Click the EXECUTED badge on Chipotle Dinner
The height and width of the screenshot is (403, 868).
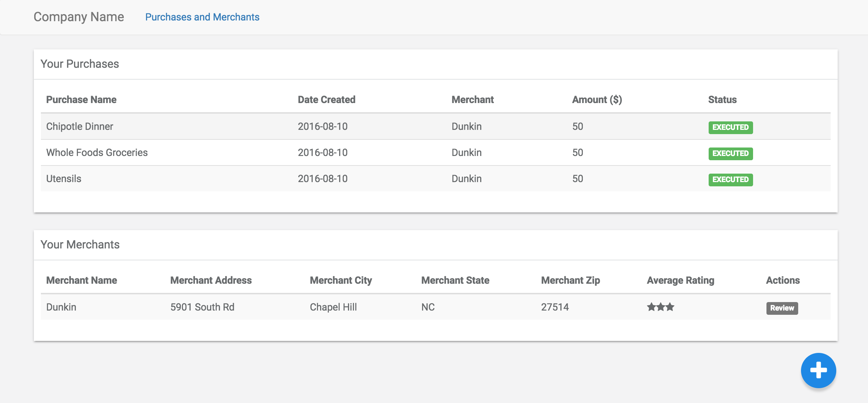click(731, 127)
